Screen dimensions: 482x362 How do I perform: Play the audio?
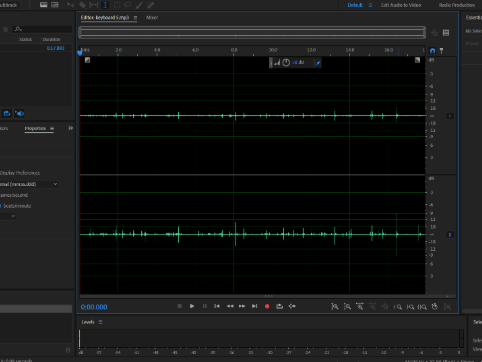pyautogui.click(x=192, y=306)
